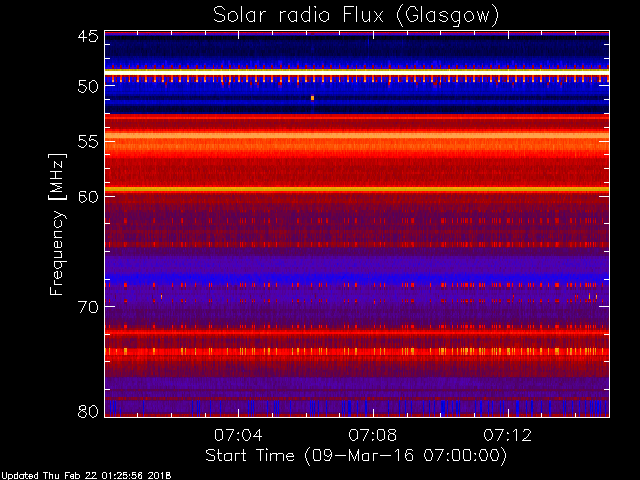Click the 50 MHz frequency label
Image resolution: width=640 pixels, height=480 pixels.
(x=88, y=87)
